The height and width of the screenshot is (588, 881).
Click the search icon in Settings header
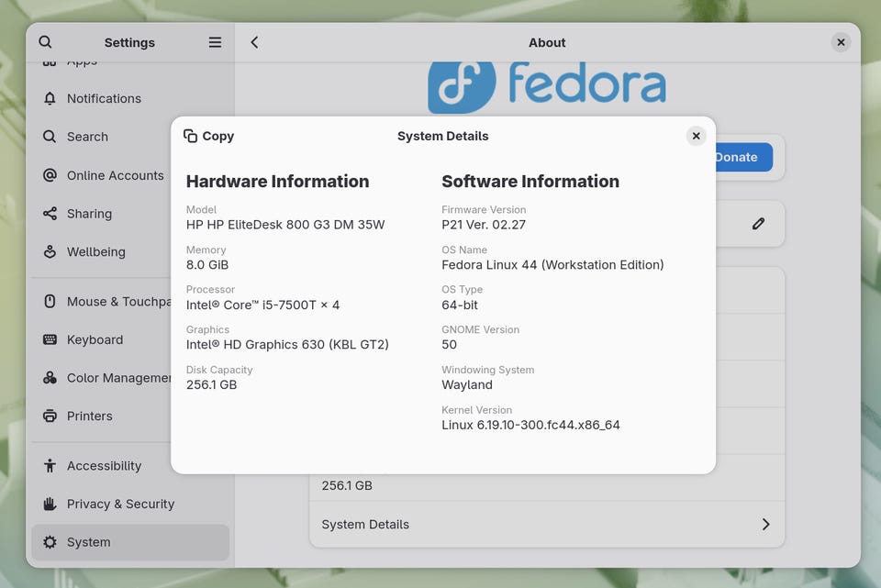point(46,42)
